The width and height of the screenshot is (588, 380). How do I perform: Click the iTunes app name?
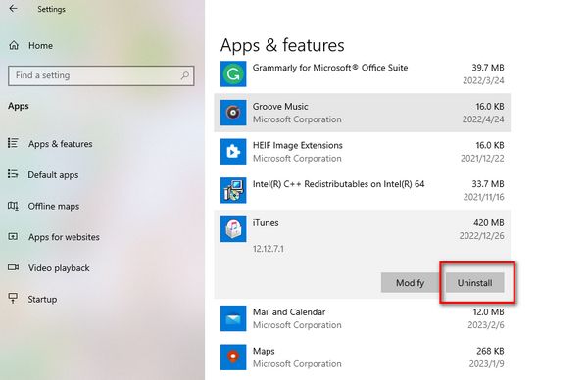tap(266, 223)
